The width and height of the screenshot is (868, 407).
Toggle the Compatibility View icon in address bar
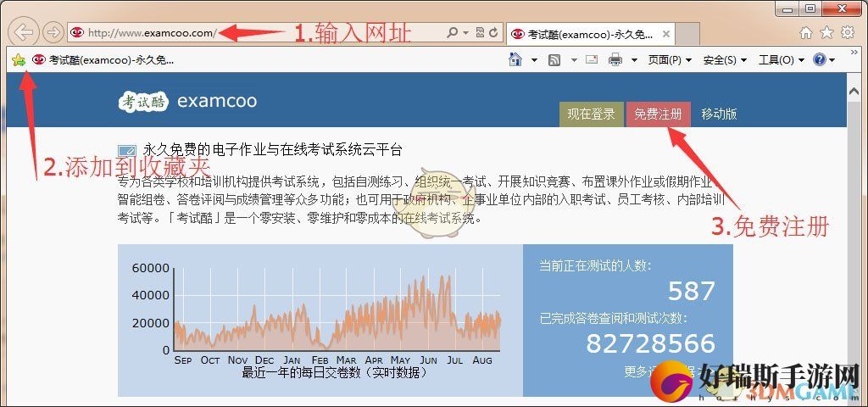pos(480,33)
